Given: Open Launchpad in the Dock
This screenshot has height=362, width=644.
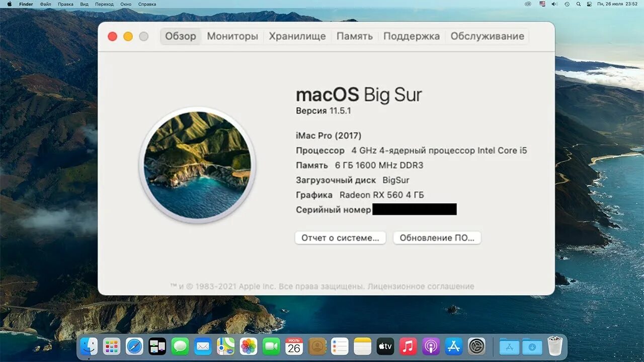Looking at the screenshot, I should (x=112, y=346).
